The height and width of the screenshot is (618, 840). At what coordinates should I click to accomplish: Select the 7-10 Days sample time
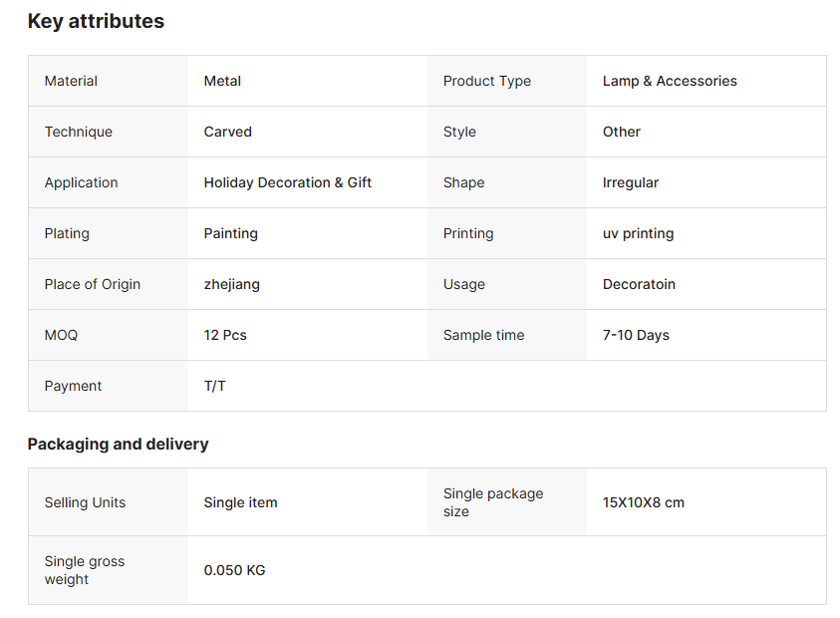[636, 335]
